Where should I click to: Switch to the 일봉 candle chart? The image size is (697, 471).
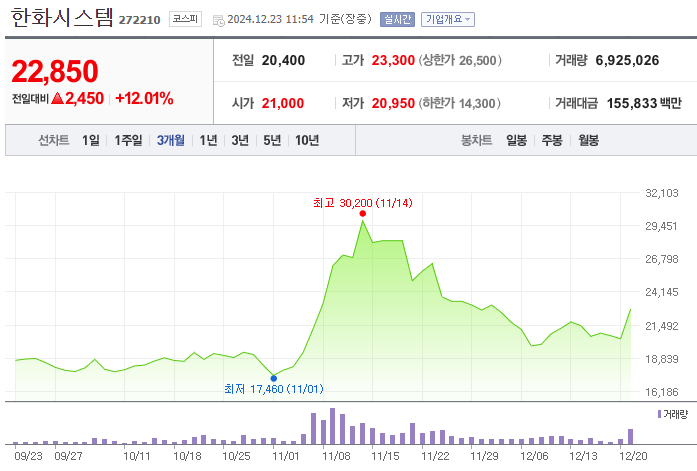pyautogui.click(x=517, y=140)
